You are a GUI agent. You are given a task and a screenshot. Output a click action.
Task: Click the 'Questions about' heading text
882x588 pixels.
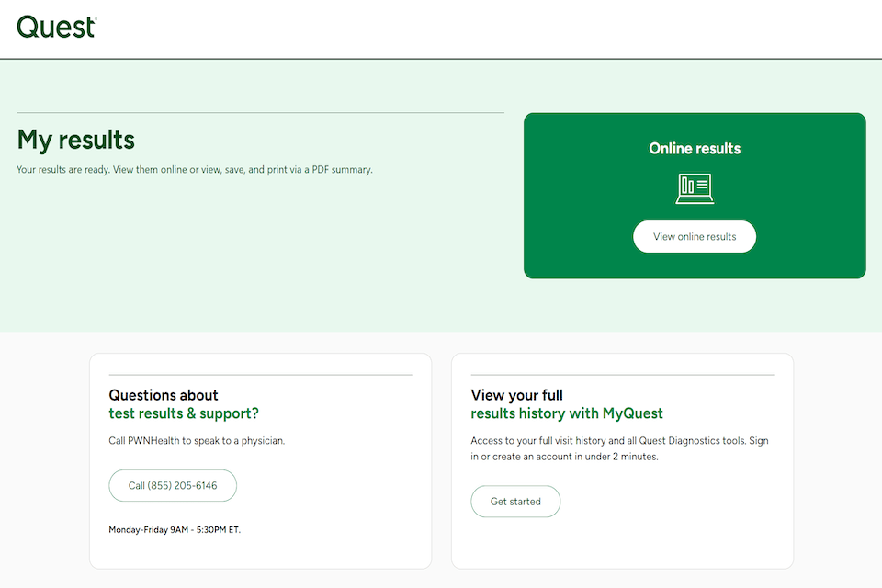pyautogui.click(x=164, y=395)
